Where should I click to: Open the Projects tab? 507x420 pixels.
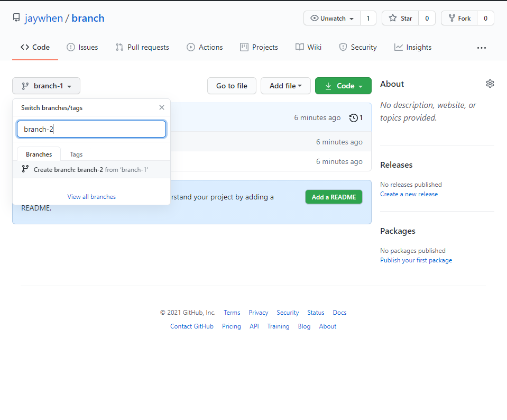pyautogui.click(x=259, y=47)
